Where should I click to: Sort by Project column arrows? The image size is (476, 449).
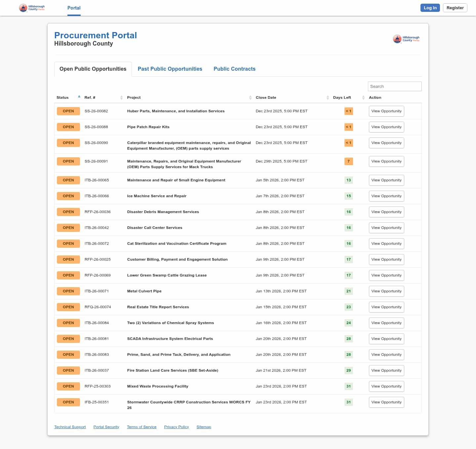point(250,97)
